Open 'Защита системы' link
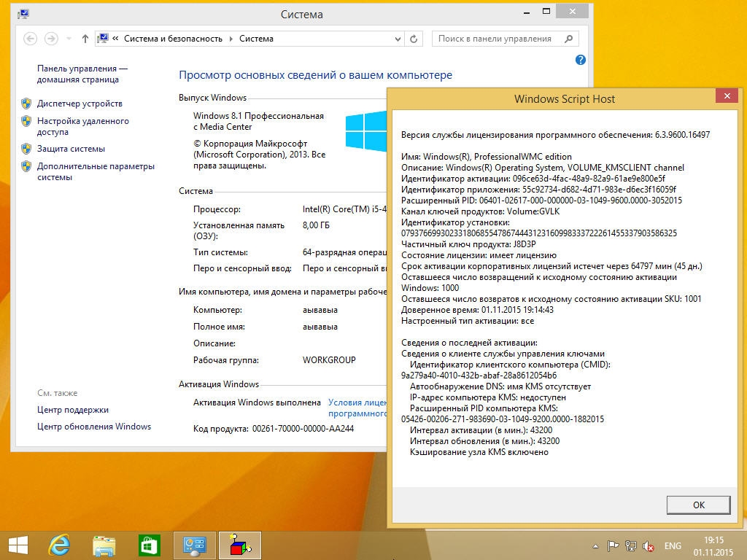Viewport: 747px width, 560px height. click(x=71, y=149)
